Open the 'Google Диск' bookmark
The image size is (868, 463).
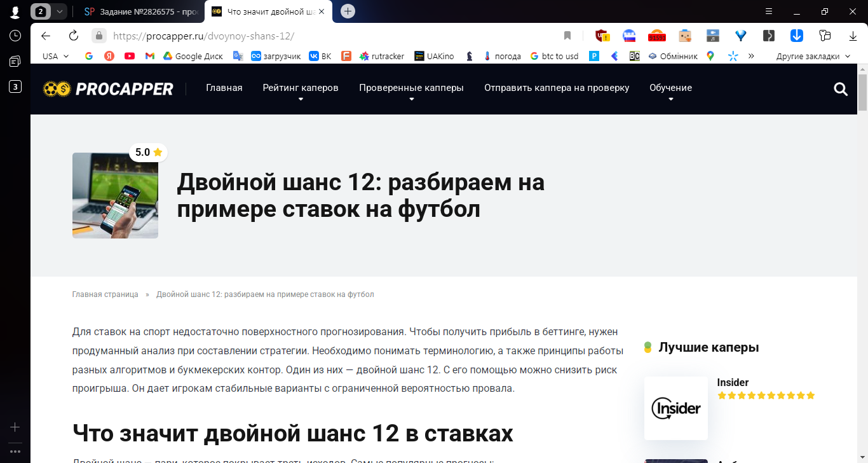point(193,56)
